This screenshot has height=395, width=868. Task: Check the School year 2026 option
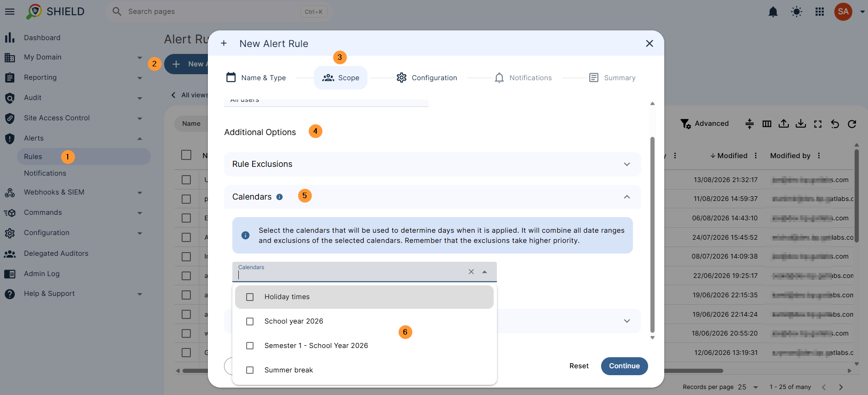click(x=250, y=321)
